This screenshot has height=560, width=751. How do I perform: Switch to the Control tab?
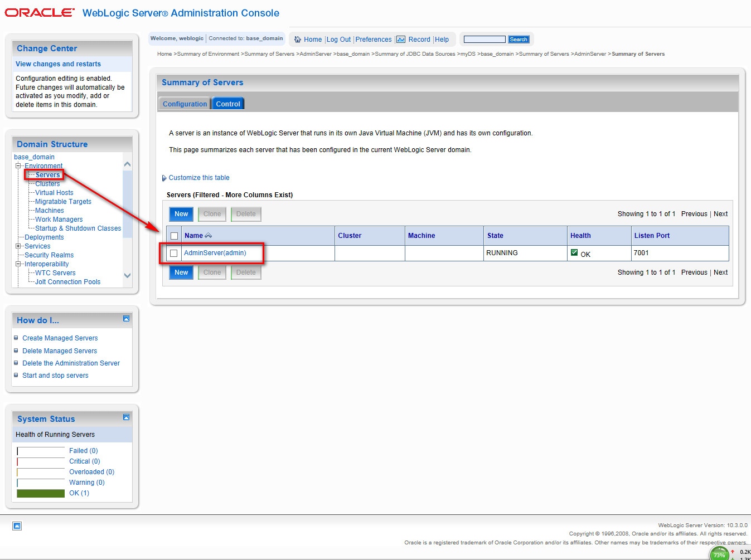[x=228, y=104]
